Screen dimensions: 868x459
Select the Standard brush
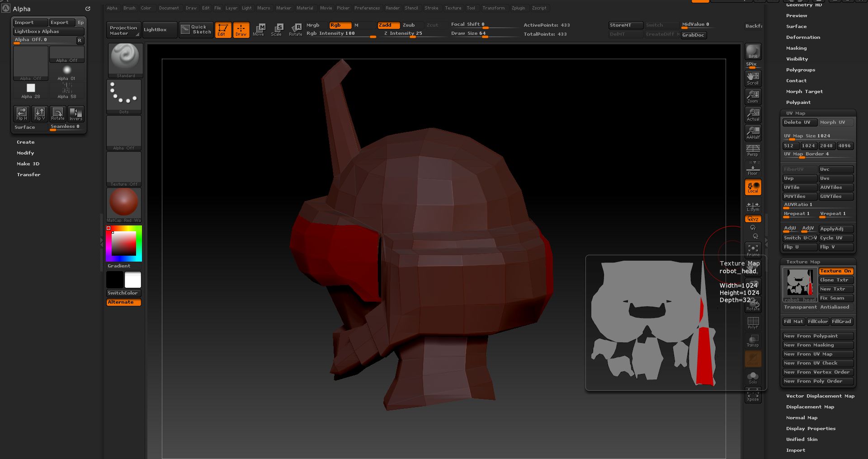tap(124, 60)
